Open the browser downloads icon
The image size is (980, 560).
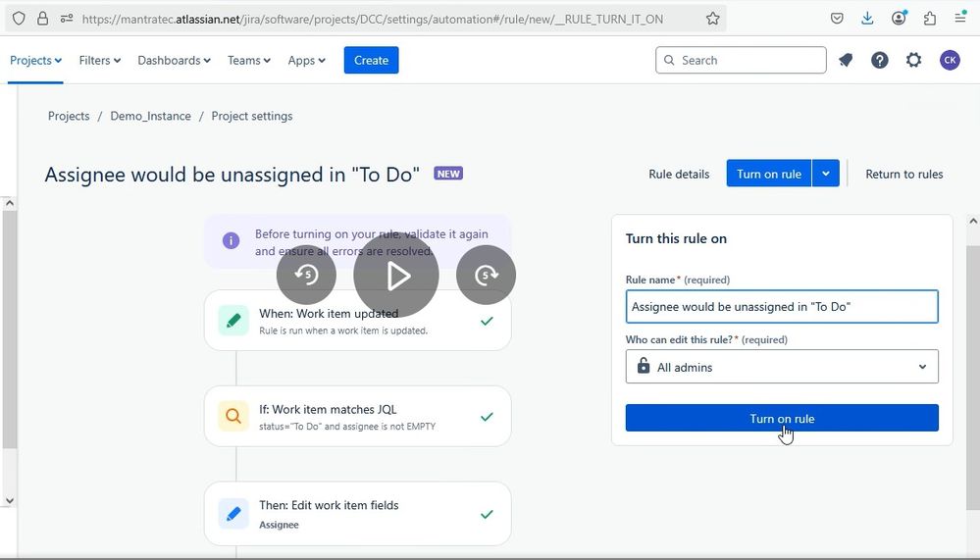click(x=867, y=18)
